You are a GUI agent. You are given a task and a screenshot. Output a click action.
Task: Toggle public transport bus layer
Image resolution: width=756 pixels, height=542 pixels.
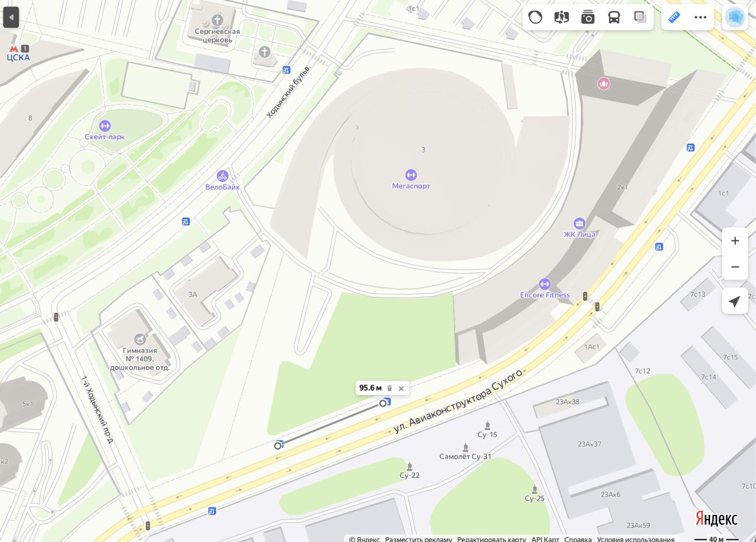pos(614,17)
